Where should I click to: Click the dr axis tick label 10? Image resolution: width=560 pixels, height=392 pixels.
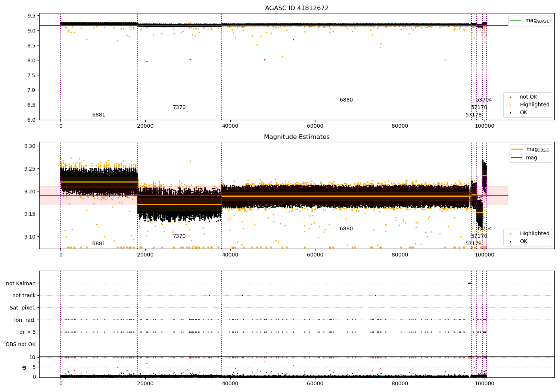[33, 358]
